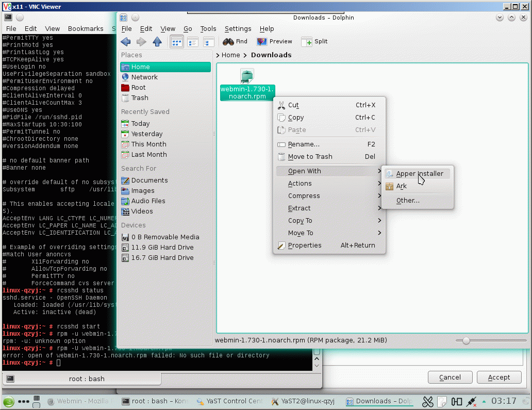Expand the Compress submenu
The image size is (532, 410).
(x=304, y=196)
